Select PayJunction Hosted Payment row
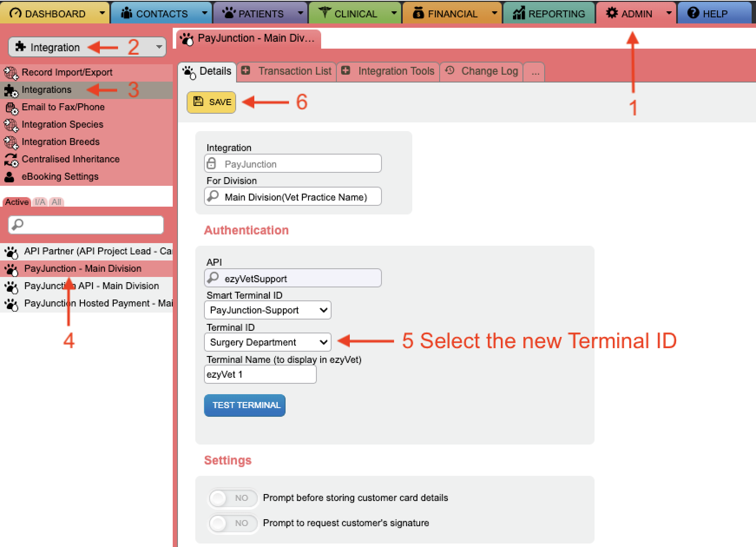The height and width of the screenshot is (547, 756). point(86,303)
